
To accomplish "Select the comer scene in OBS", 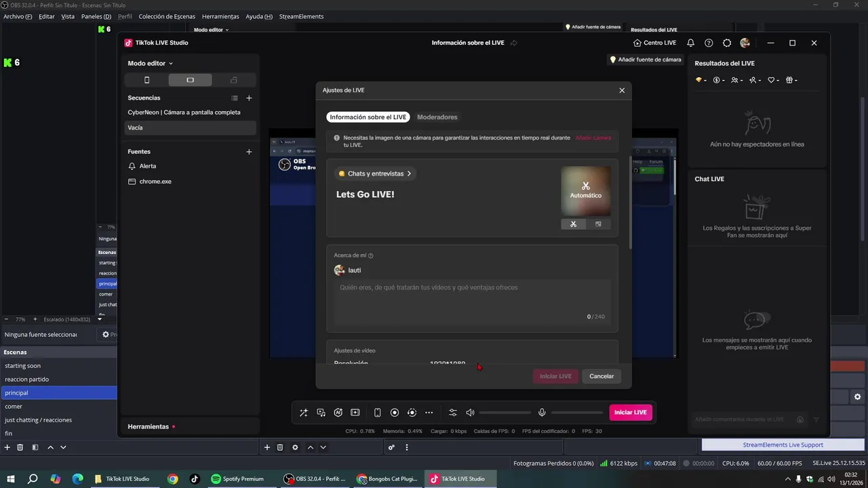I will pos(59,407).
